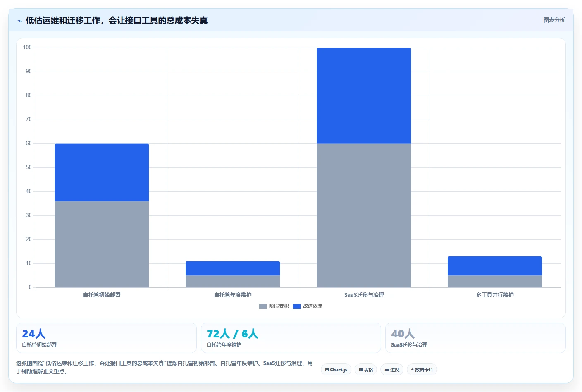Open the 图表分析 label in the header
The width and height of the screenshot is (582, 392).
point(554,20)
